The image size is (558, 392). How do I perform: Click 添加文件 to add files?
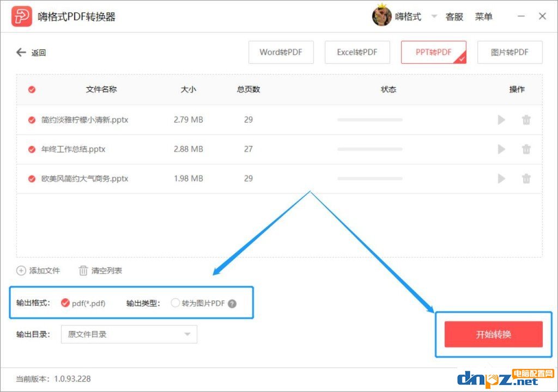point(38,271)
